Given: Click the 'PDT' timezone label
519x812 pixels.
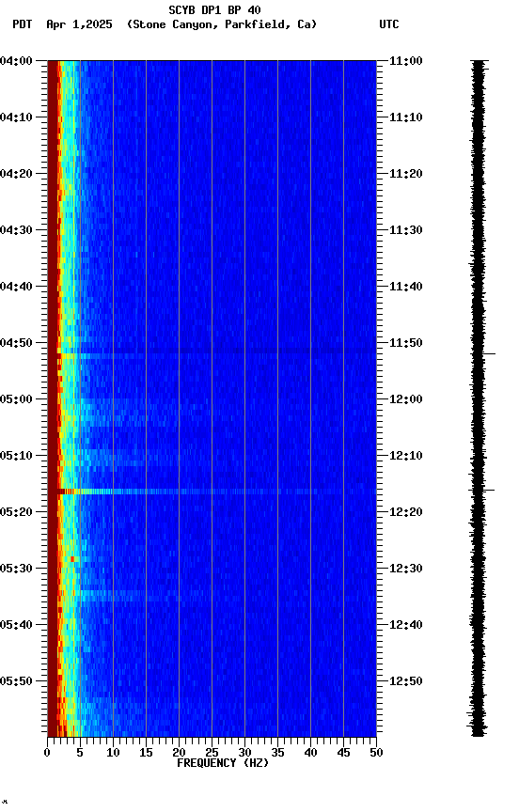Looking at the screenshot, I should click(23, 24).
